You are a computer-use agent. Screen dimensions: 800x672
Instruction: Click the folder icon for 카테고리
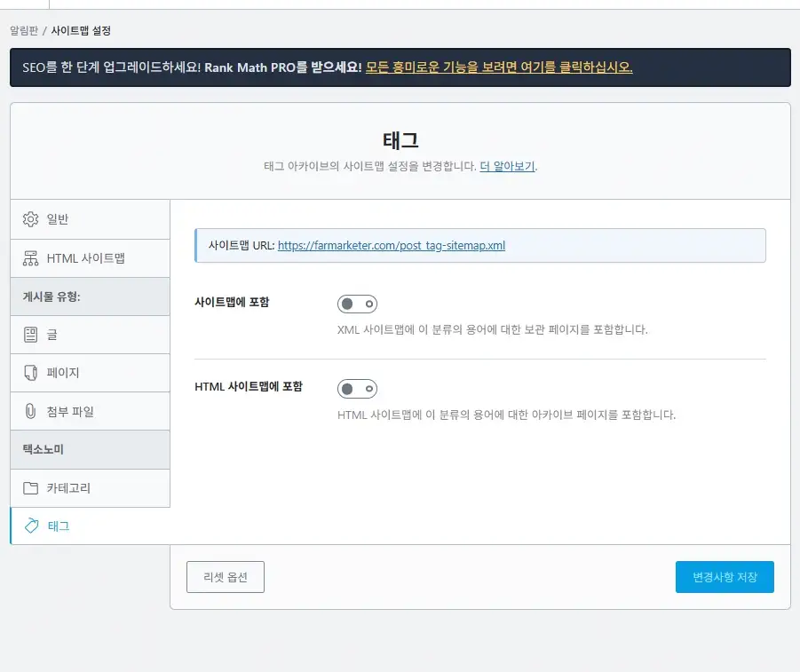[30, 488]
